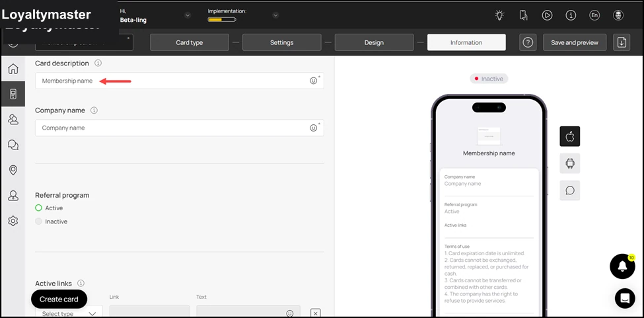
Task: Click the download icon next to Save and preview
Action: coord(622,42)
